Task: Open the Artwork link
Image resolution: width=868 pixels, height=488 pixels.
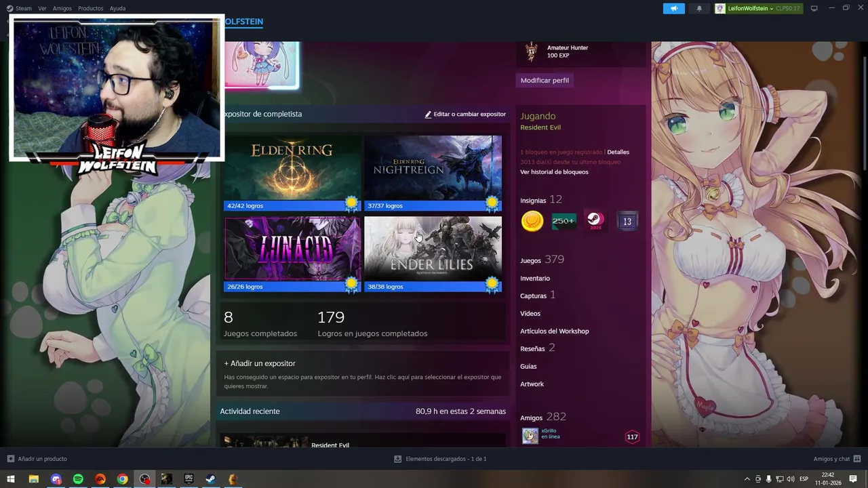Action: click(532, 384)
